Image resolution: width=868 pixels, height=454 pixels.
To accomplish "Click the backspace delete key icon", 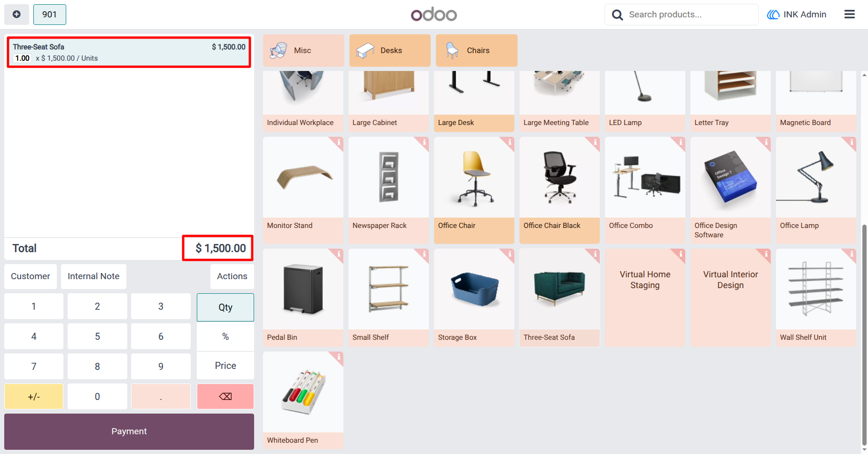I will click(225, 396).
